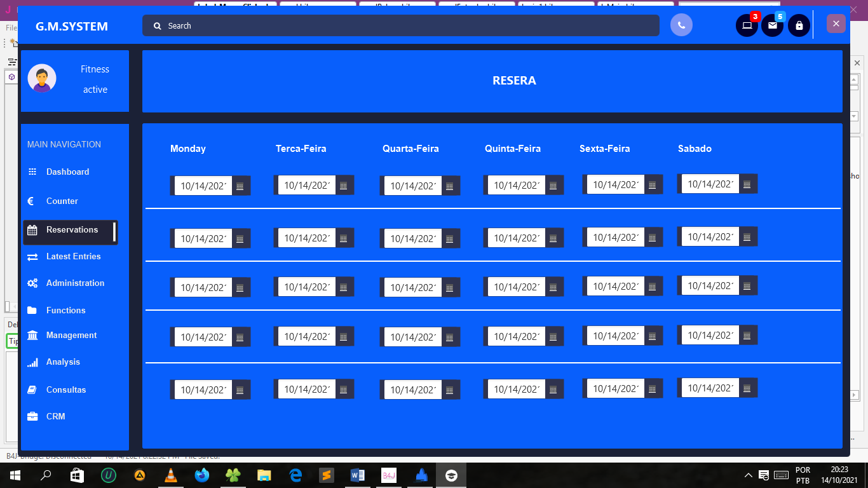Open the Windows Start menu
868x488 pixels.
point(14,475)
